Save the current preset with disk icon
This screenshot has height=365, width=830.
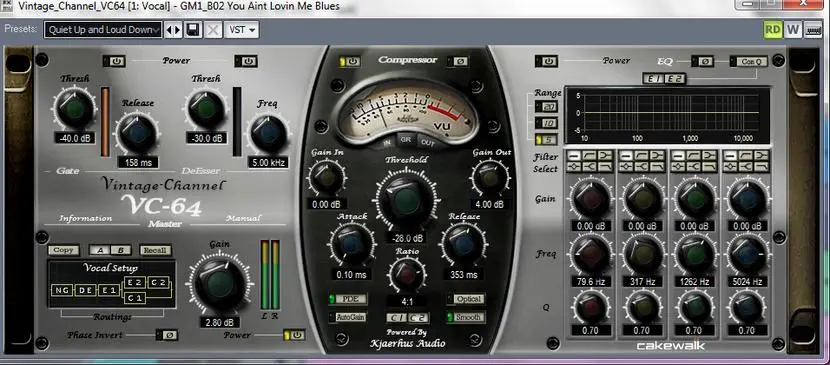193,30
